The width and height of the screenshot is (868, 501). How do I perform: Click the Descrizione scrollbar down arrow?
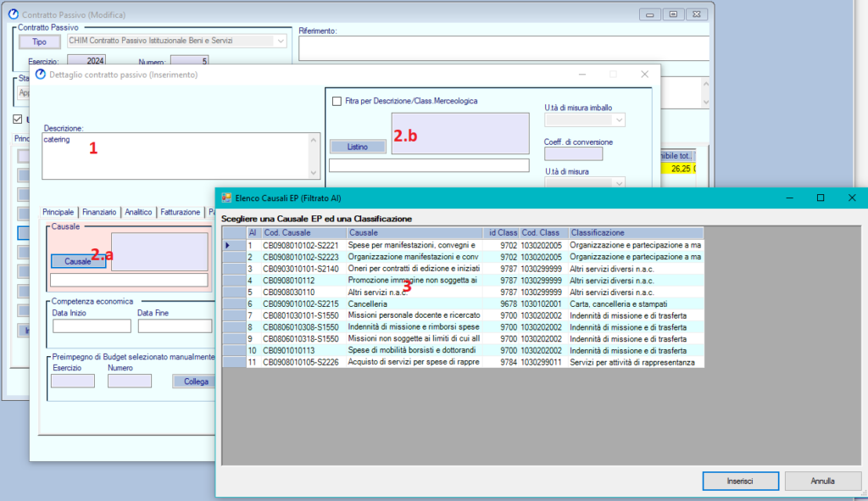314,173
